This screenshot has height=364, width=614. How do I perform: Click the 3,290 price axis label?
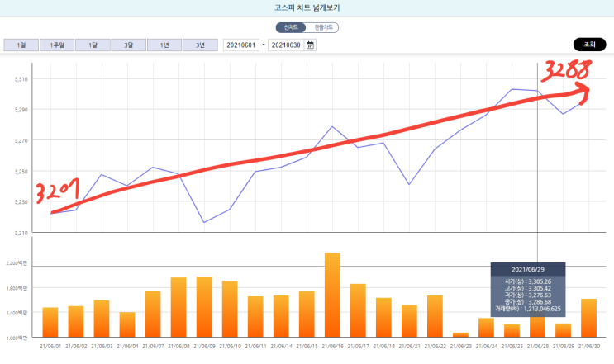click(x=21, y=110)
